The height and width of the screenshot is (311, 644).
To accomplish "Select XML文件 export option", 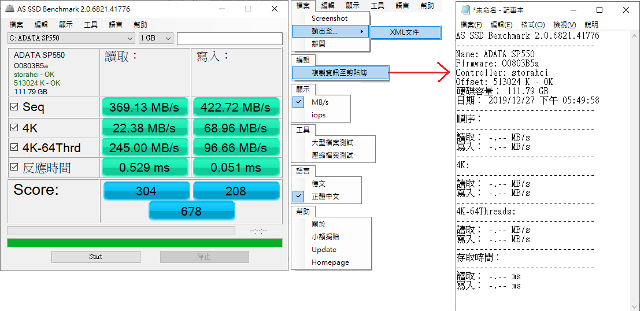I will (405, 32).
